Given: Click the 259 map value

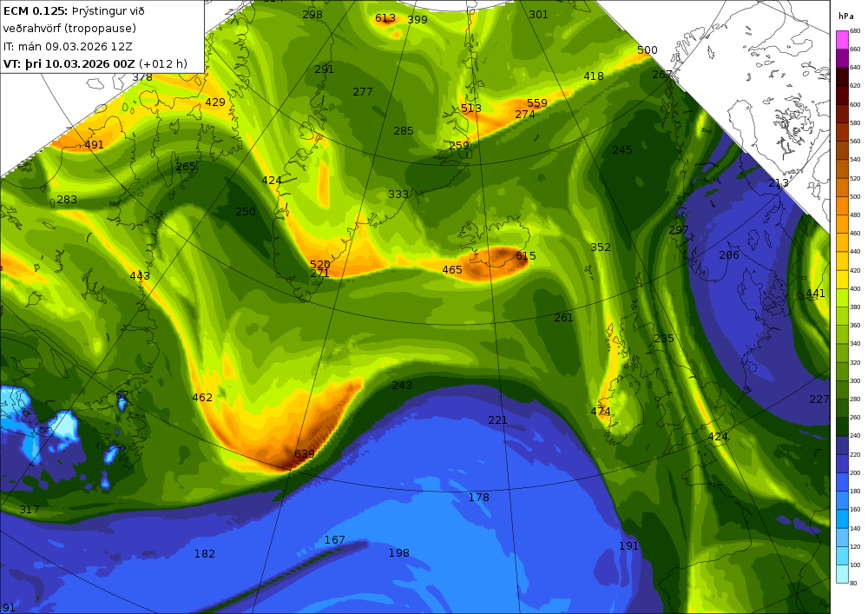Looking at the screenshot, I should pos(459,146).
